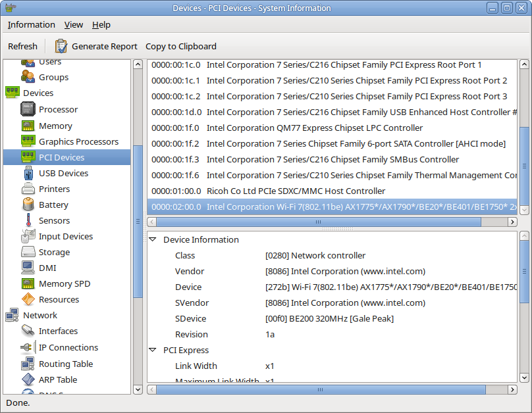Click the Devices category chip icon
The height and width of the screenshot is (413, 532).
click(13, 93)
